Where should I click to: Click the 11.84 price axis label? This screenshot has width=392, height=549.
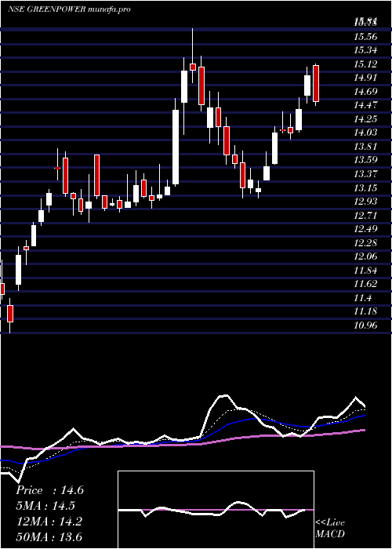point(365,270)
